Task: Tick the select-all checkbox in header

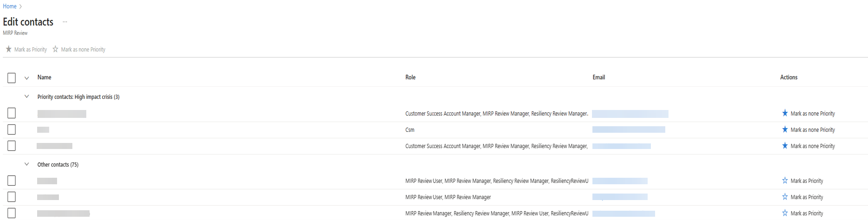Action: (12, 78)
